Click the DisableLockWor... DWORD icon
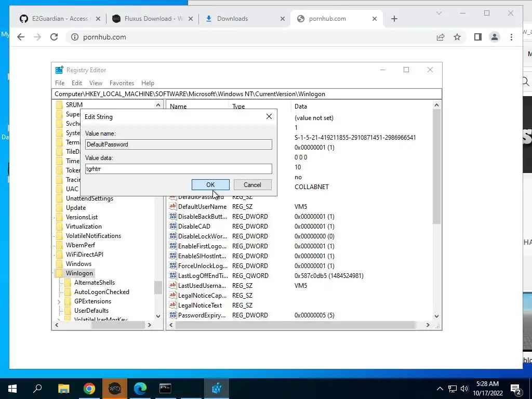The width and height of the screenshot is (532, 399). tap(173, 236)
